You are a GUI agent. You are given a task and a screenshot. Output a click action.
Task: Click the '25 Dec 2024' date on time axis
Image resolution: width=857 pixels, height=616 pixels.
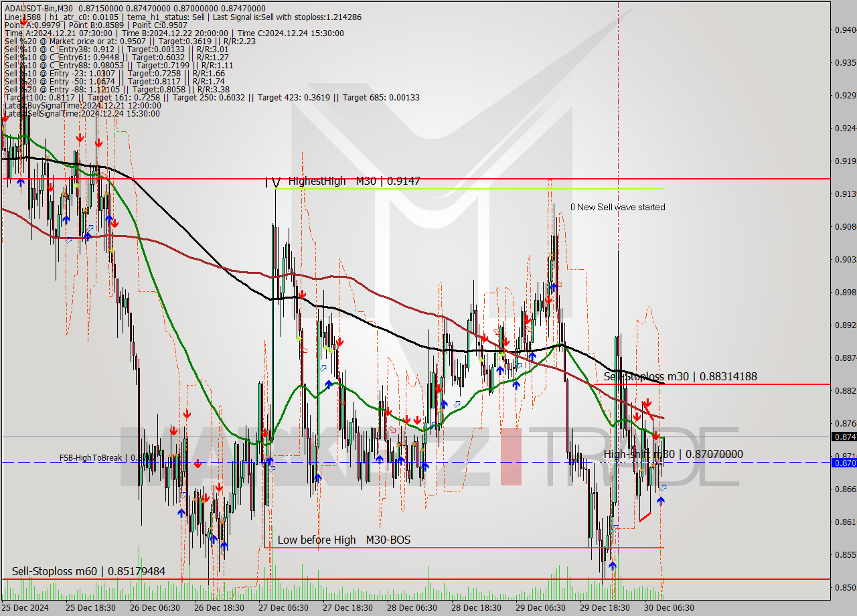point(25,608)
